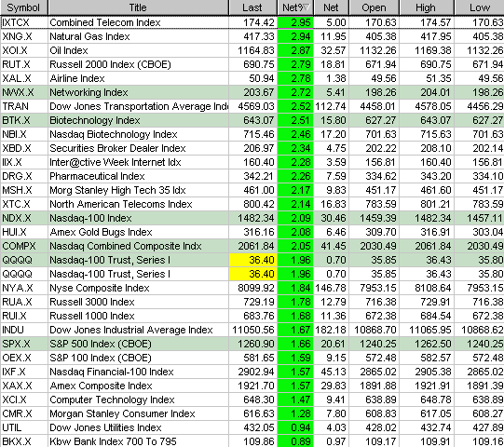Click the Last column header

[x=252, y=7]
